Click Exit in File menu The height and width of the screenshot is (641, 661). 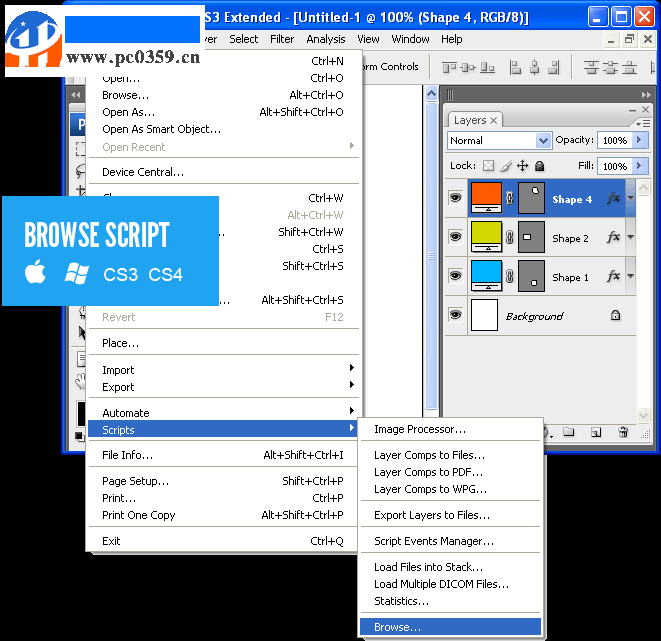[x=223, y=541]
